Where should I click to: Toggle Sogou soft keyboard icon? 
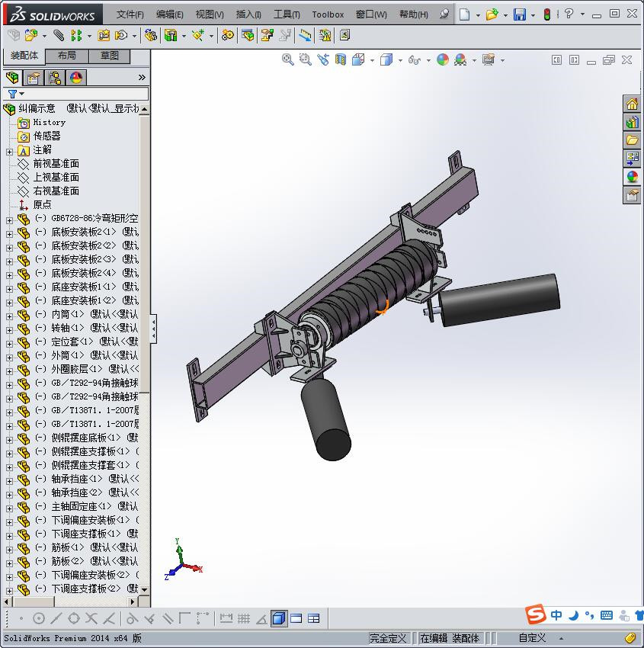(607, 615)
